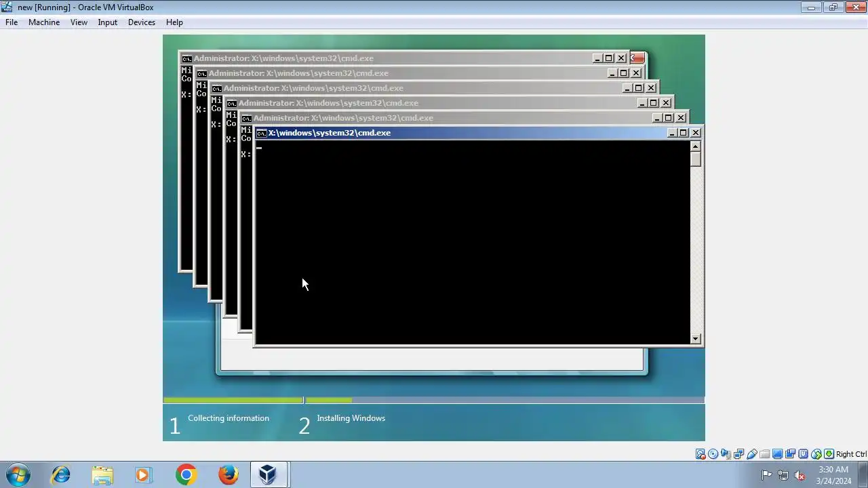Click the optical drive status icon
The image size is (868, 488).
(713, 454)
